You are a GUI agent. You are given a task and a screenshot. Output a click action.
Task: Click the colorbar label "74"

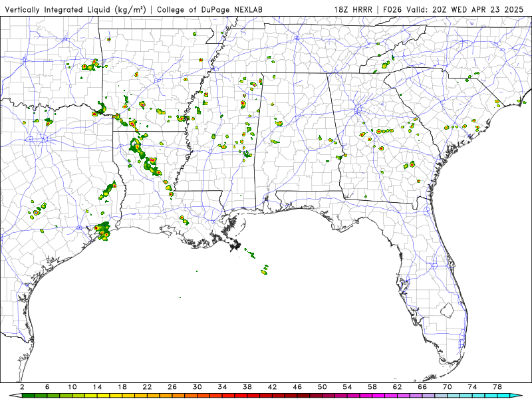(x=473, y=387)
